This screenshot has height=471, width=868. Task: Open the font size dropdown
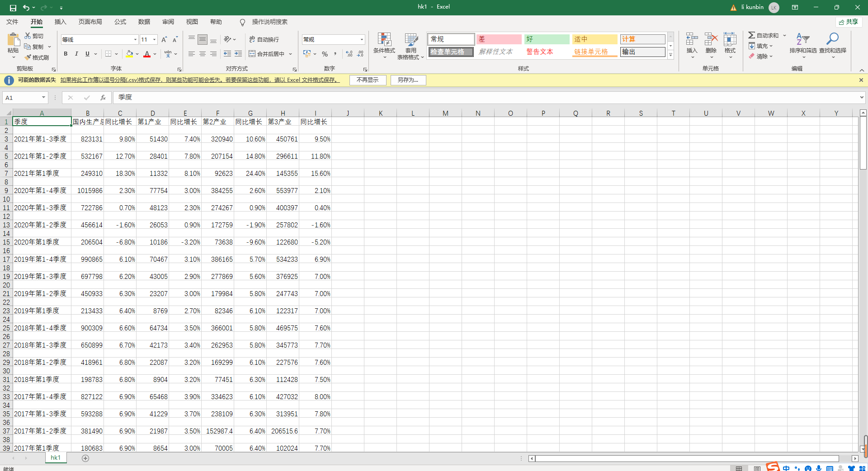point(155,40)
